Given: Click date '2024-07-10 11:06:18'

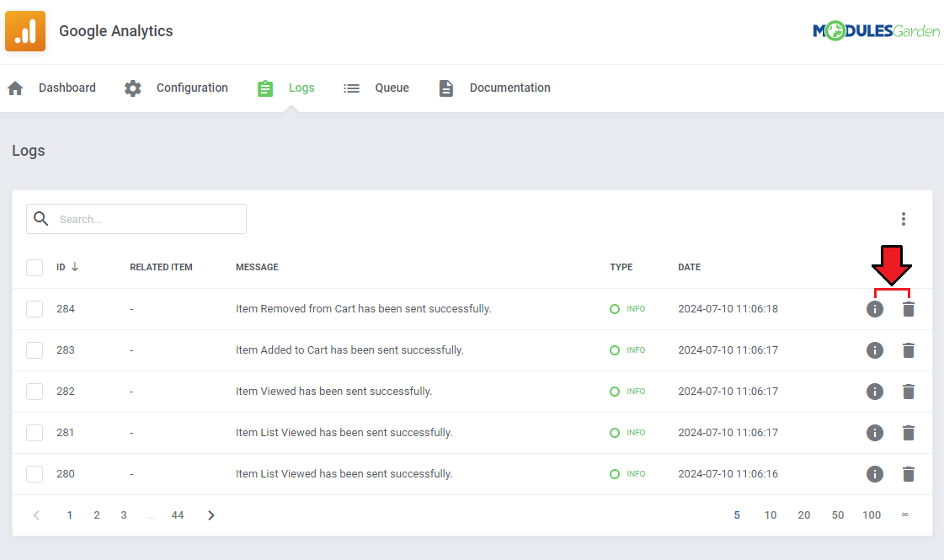Looking at the screenshot, I should (x=728, y=309).
